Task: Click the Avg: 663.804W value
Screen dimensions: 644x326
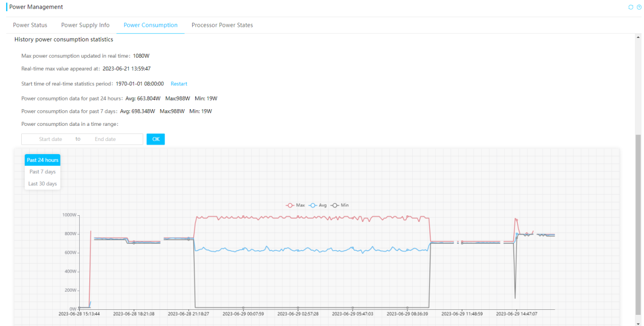Action: click(x=143, y=99)
